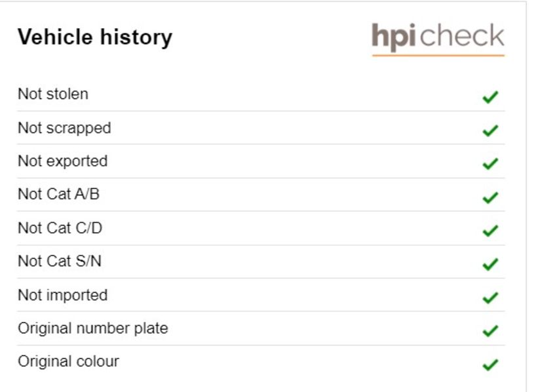Click the green checkmark for Not exported
Image resolution: width=557 pixels, height=392 pixels.
490,163
